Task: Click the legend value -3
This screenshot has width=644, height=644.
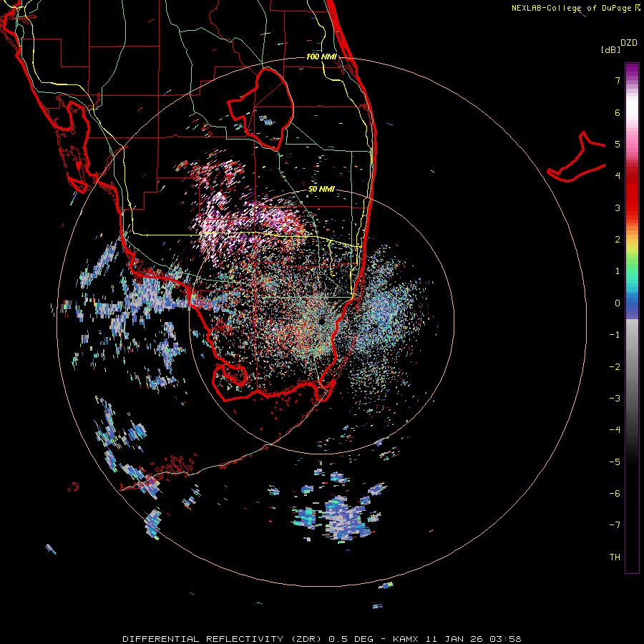Action: (615, 398)
